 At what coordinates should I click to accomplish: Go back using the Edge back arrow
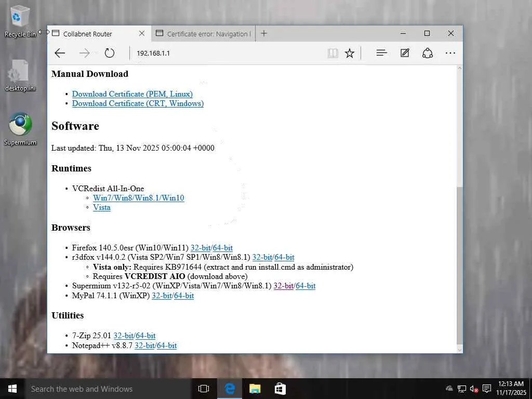pyautogui.click(x=60, y=53)
